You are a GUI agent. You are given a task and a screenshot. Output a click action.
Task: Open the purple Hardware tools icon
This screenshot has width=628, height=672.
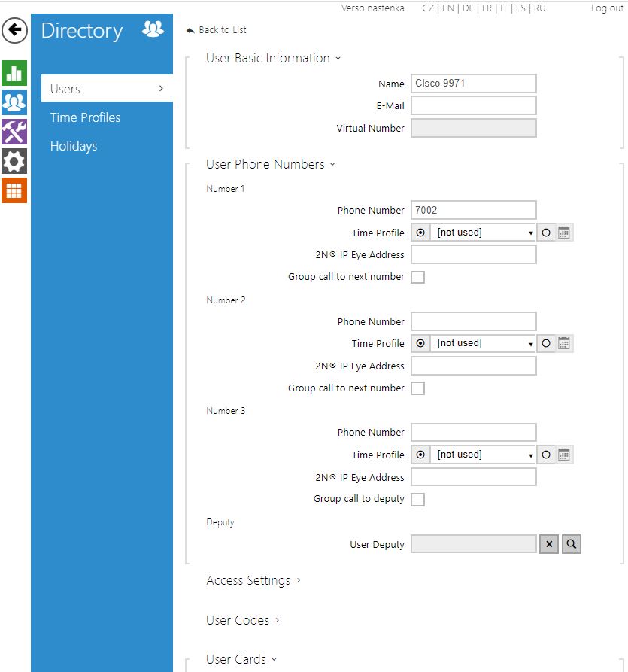coord(14,132)
